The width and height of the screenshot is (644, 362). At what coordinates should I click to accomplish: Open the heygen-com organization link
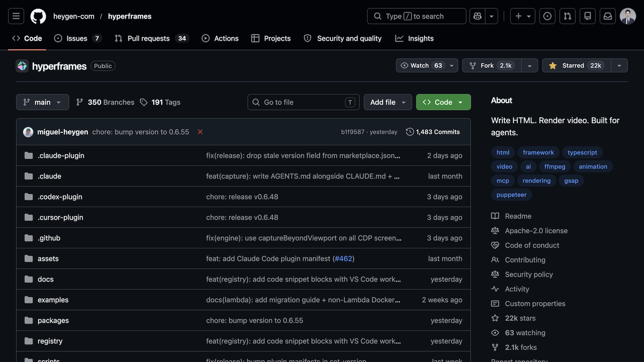tap(74, 16)
